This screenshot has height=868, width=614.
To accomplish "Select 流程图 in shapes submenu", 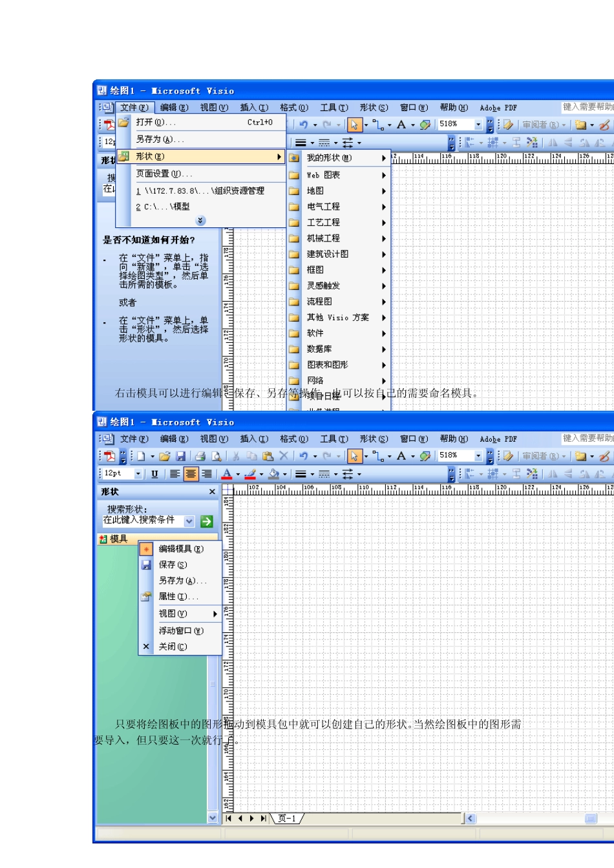I will pos(339,302).
